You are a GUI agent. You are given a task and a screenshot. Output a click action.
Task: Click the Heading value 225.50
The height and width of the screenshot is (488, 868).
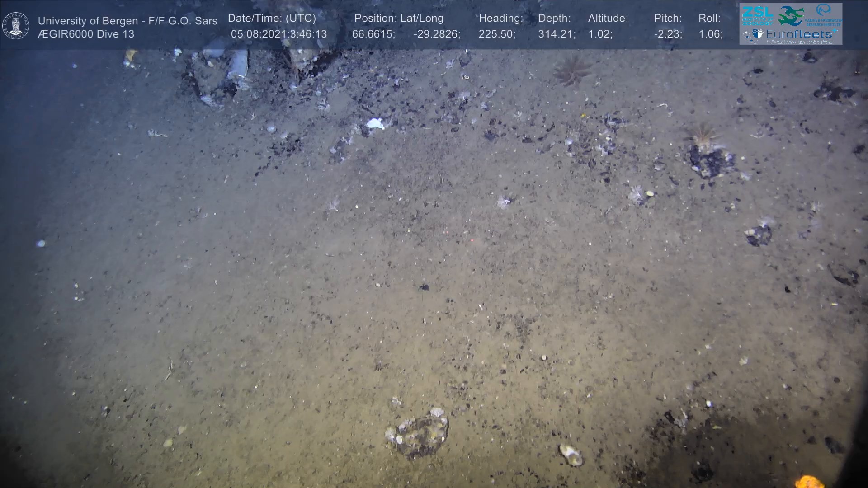pos(497,34)
